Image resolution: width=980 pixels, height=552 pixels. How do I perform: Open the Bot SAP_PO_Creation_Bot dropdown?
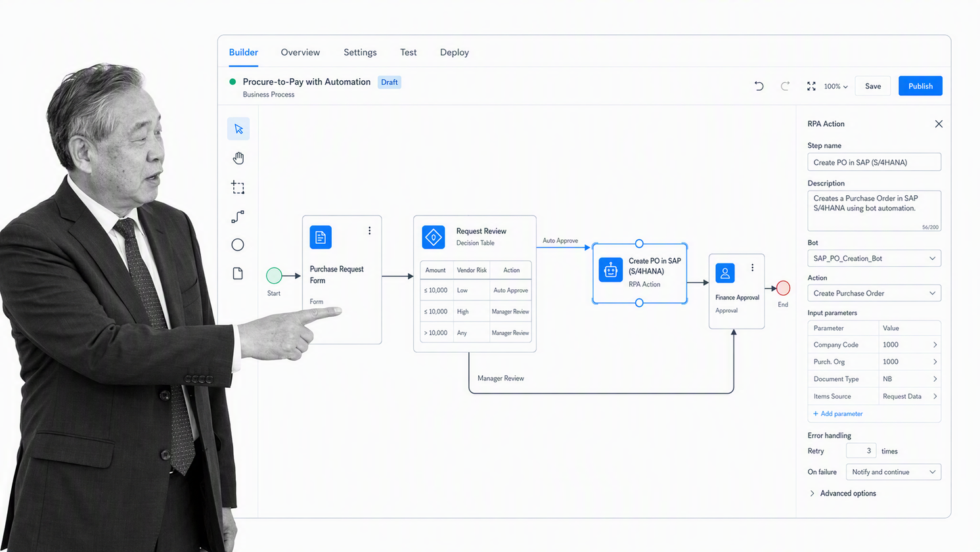[874, 258]
